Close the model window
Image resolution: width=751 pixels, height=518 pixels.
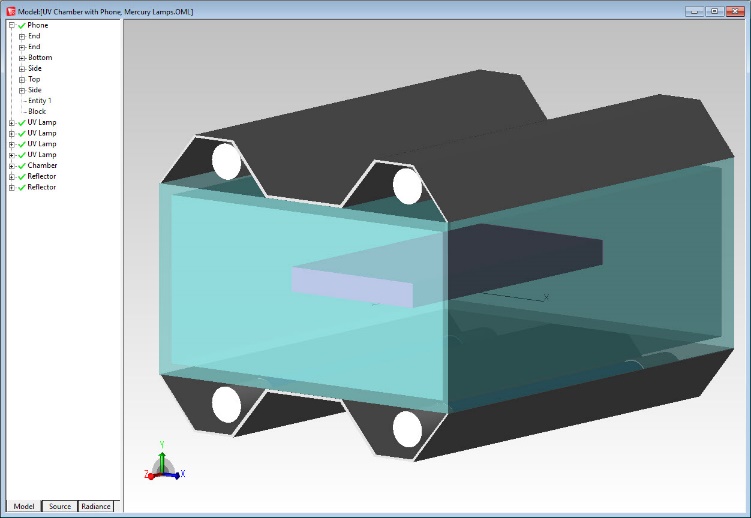coord(735,11)
